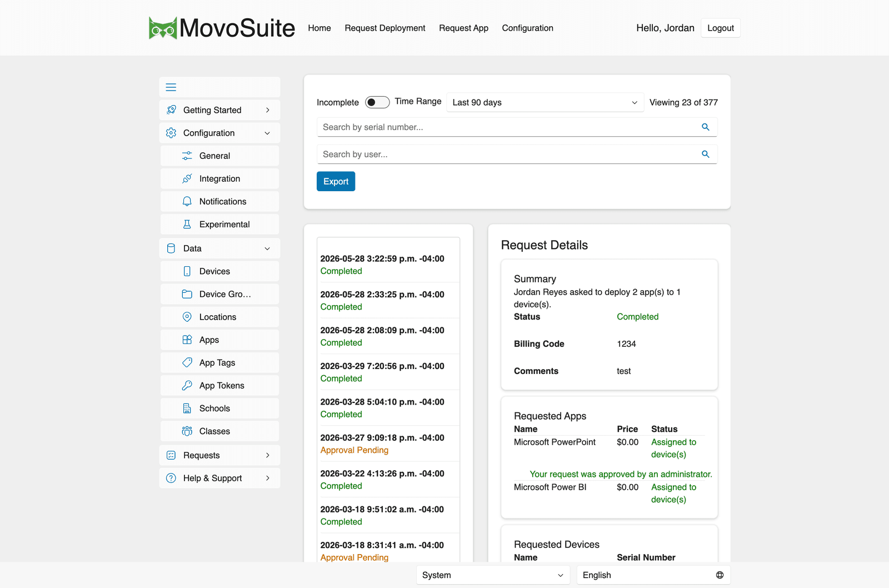Expand the Requests section chevron
This screenshot has height=588, width=889.
pyautogui.click(x=268, y=455)
